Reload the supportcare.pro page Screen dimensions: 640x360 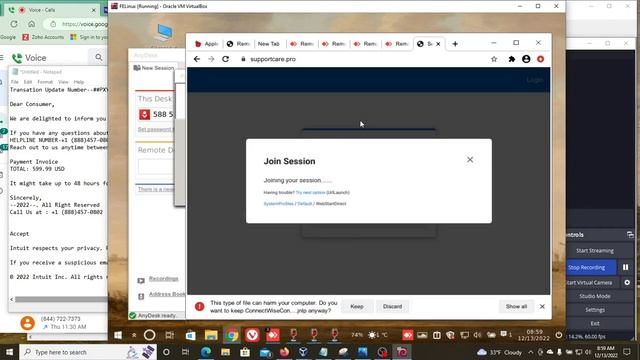[225, 59]
